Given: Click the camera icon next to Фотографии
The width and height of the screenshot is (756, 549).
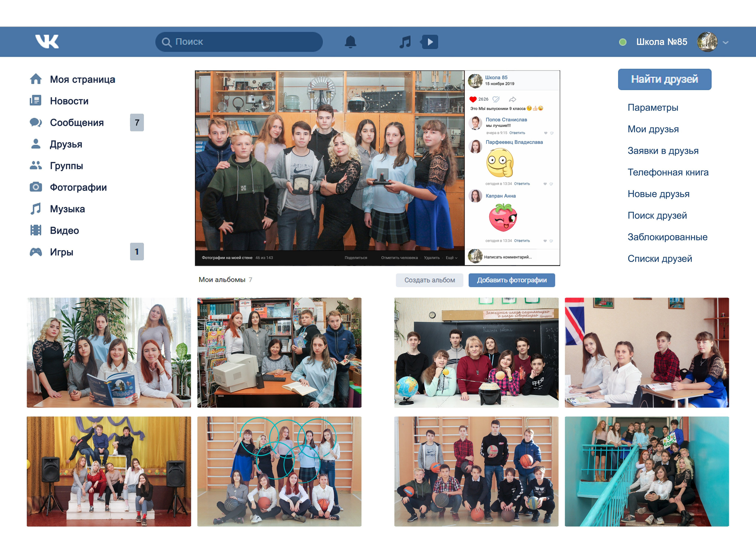Looking at the screenshot, I should tap(36, 187).
